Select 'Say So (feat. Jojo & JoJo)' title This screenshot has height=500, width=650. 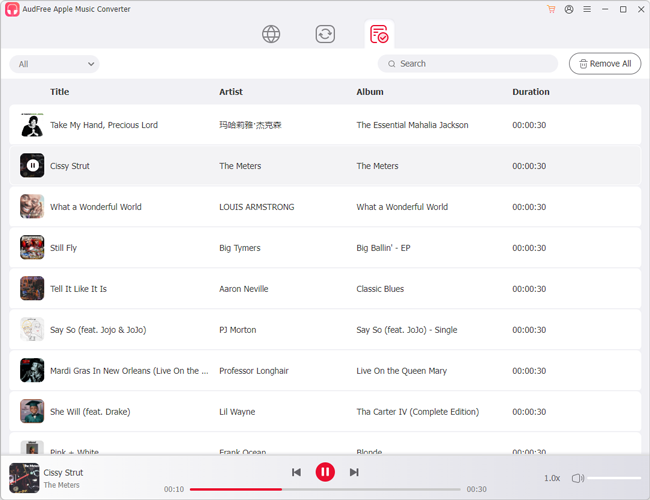pyautogui.click(x=98, y=330)
